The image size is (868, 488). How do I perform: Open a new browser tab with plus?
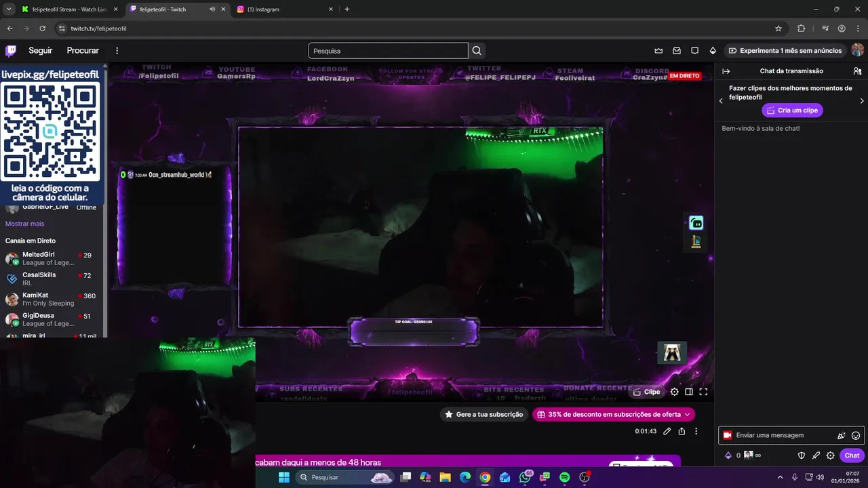(347, 9)
